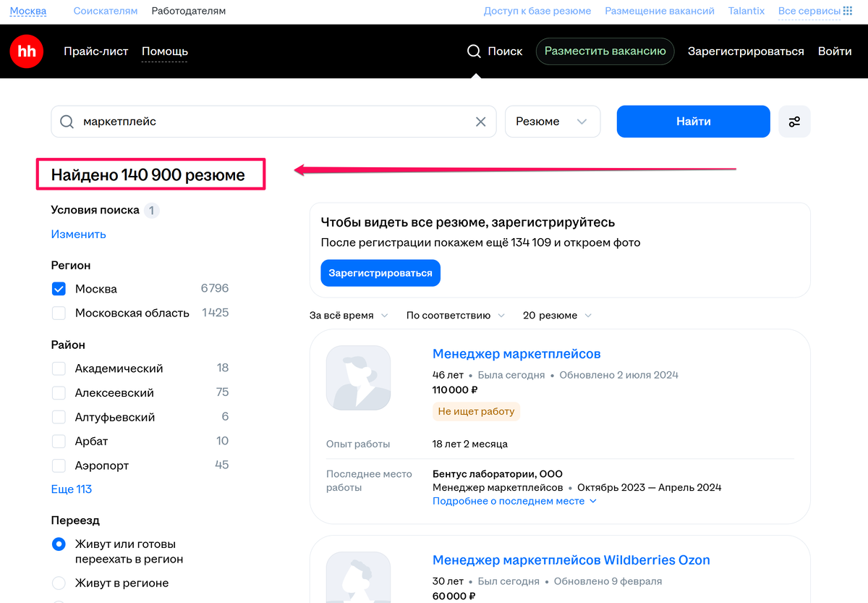Select the Живут в регионе radio button
868x603 pixels.
click(59, 583)
